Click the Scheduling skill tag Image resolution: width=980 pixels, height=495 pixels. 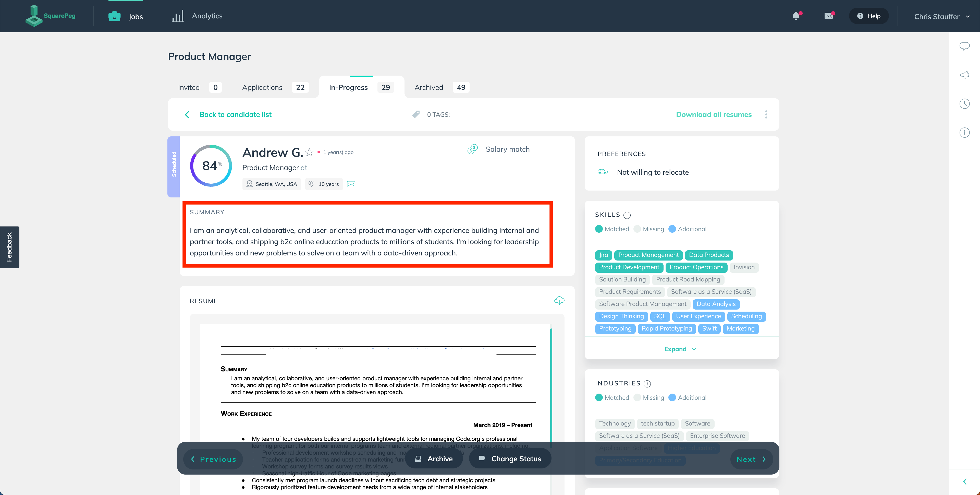(746, 316)
